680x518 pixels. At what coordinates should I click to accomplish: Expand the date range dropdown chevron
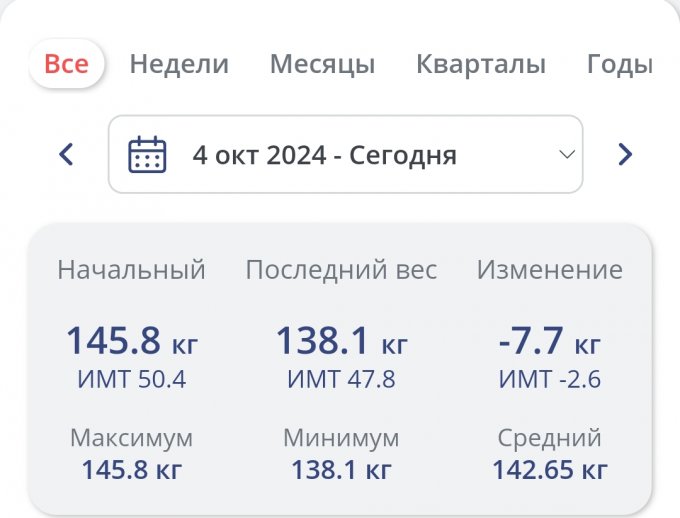(x=566, y=155)
